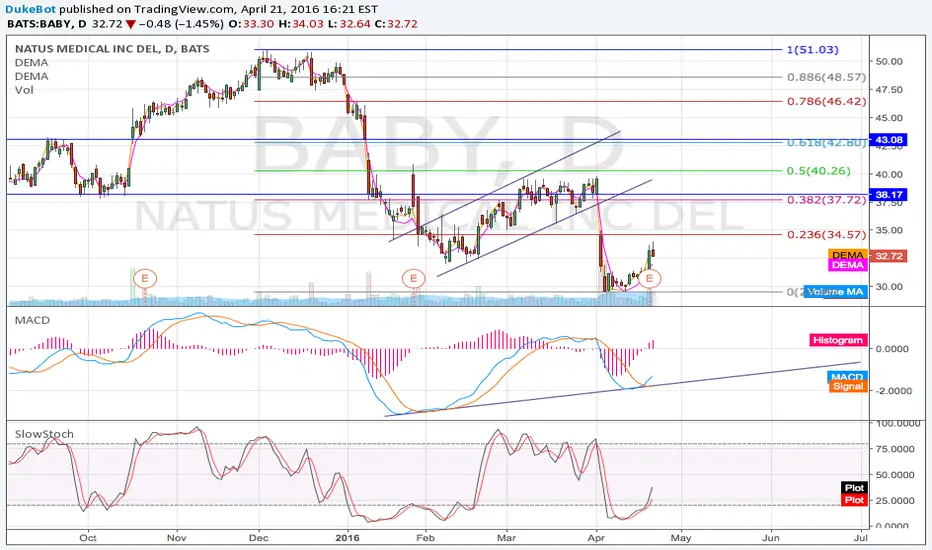This screenshot has width=932, height=550.
Task: Click the Jun label on time axis
Action: (771, 538)
